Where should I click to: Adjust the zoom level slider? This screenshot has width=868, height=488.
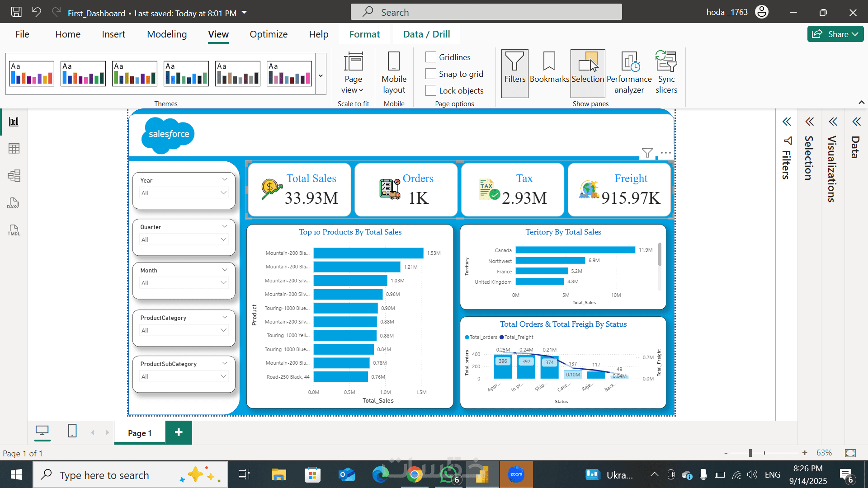750,453
